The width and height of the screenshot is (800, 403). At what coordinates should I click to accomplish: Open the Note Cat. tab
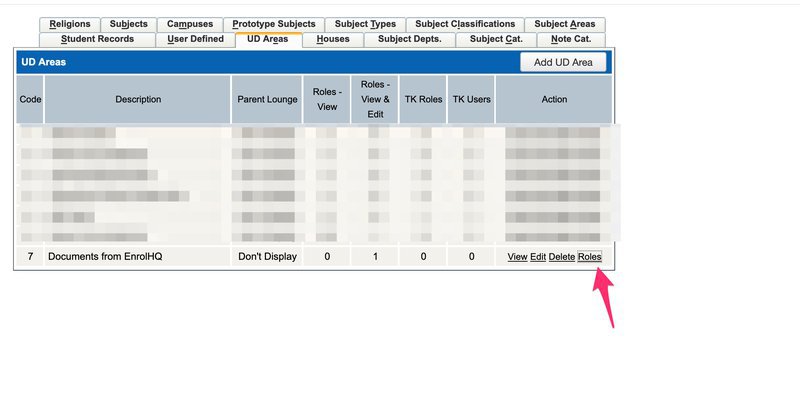571,39
